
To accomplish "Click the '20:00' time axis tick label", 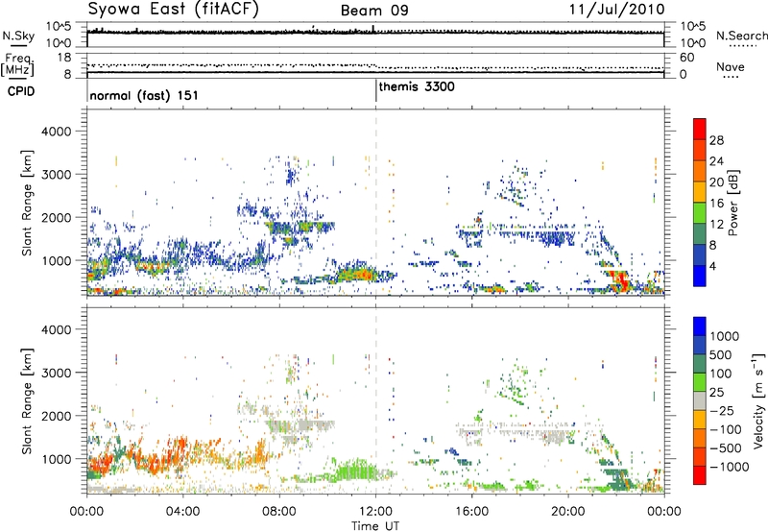I will pyautogui.click(x=568, y=512).
